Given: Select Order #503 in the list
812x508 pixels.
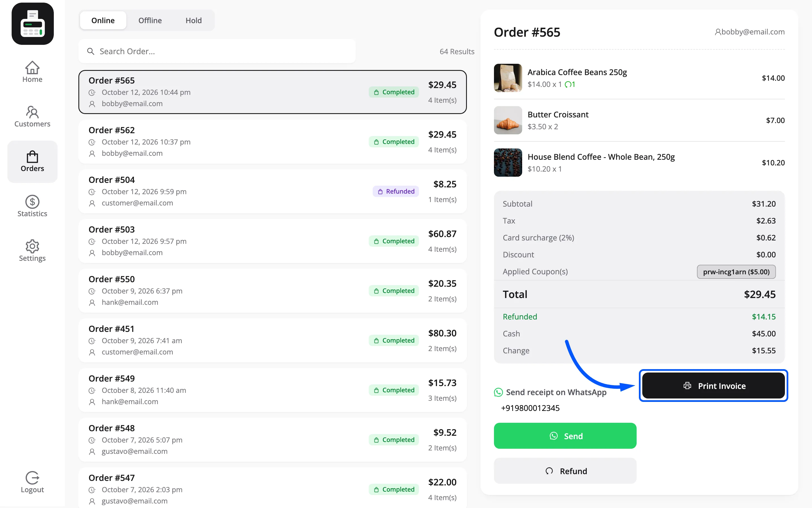Looking at the screenshot, I should coord(272,241).
